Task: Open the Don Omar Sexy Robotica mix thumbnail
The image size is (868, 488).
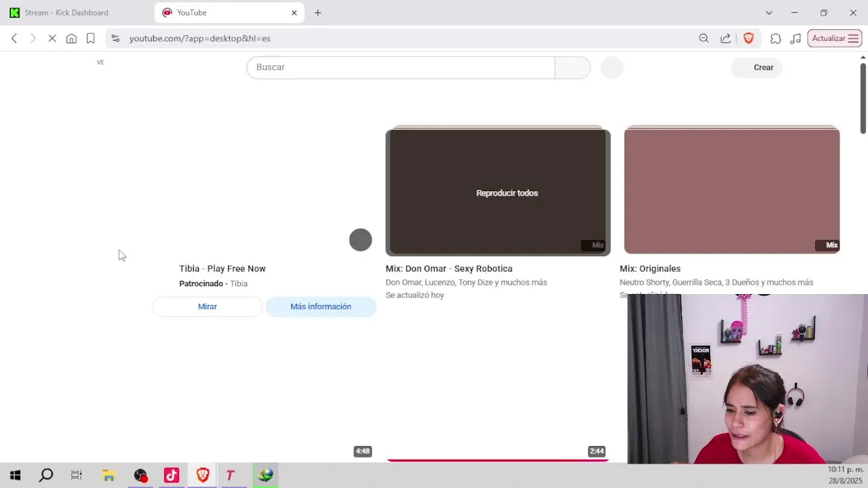Action: (x=498, y=191)
